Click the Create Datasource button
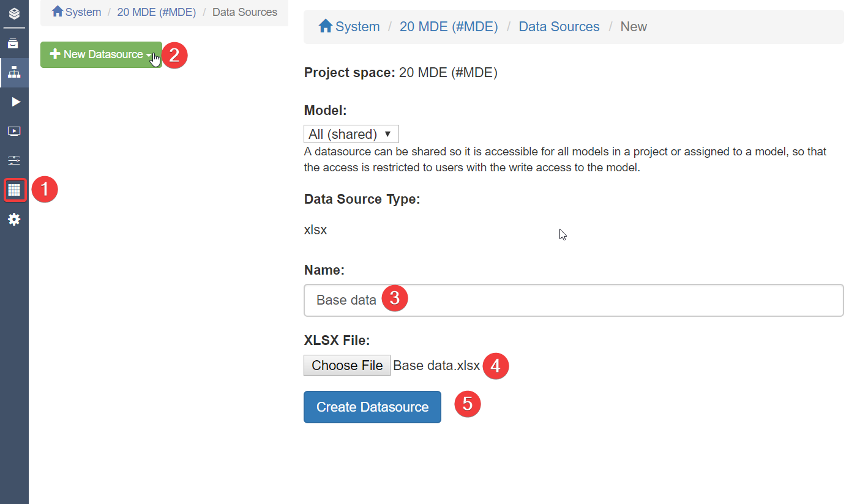849x504 pixels. point(372,407)
